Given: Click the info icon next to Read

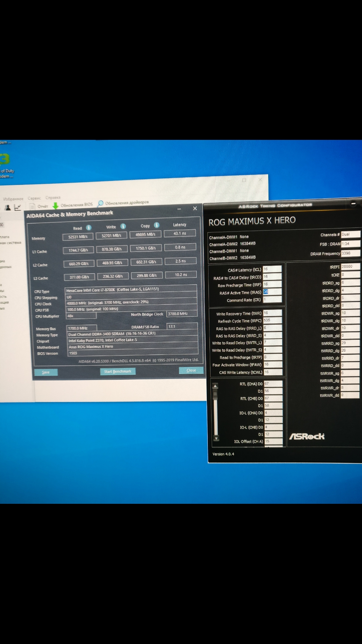Looking at the screenshot, I should tap(89, 227).
